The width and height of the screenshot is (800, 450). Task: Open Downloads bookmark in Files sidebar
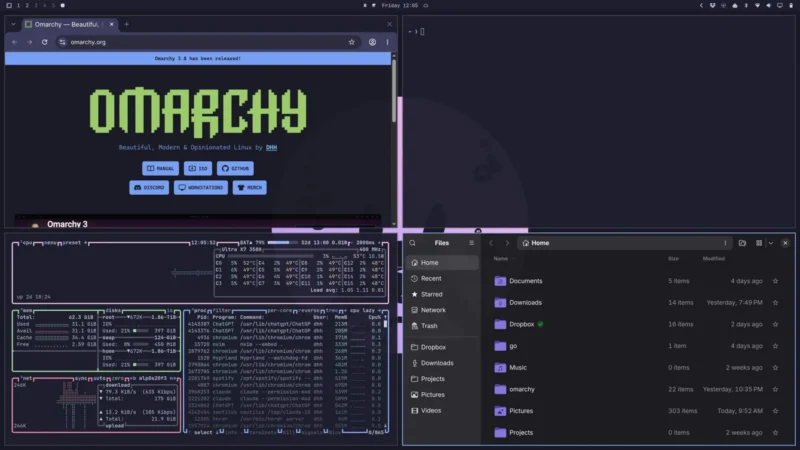[x=442, y=363]
